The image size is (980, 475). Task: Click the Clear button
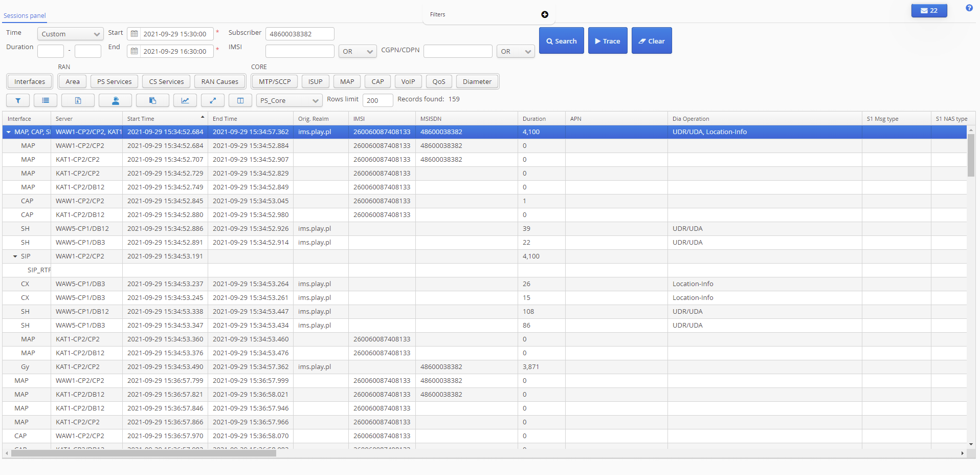tap(652, 40)
